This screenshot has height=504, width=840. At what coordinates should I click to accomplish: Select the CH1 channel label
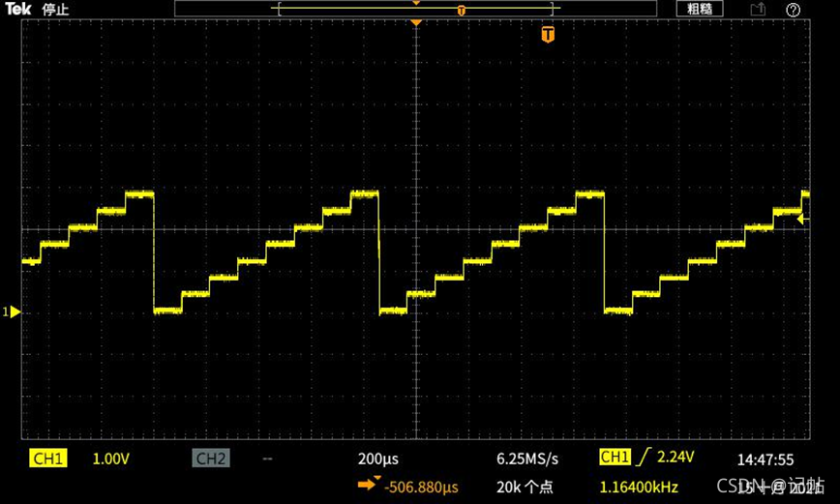click(48, 459)
